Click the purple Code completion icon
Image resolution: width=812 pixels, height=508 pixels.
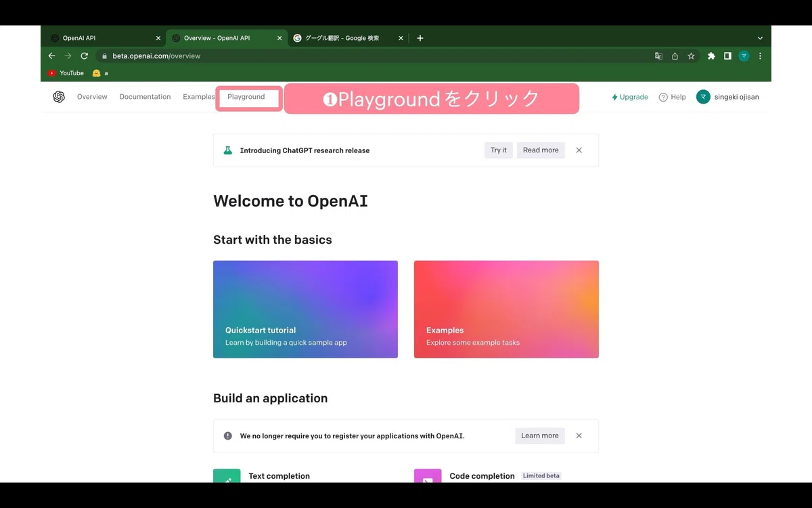pyautogui.click(x=428, y=475)
